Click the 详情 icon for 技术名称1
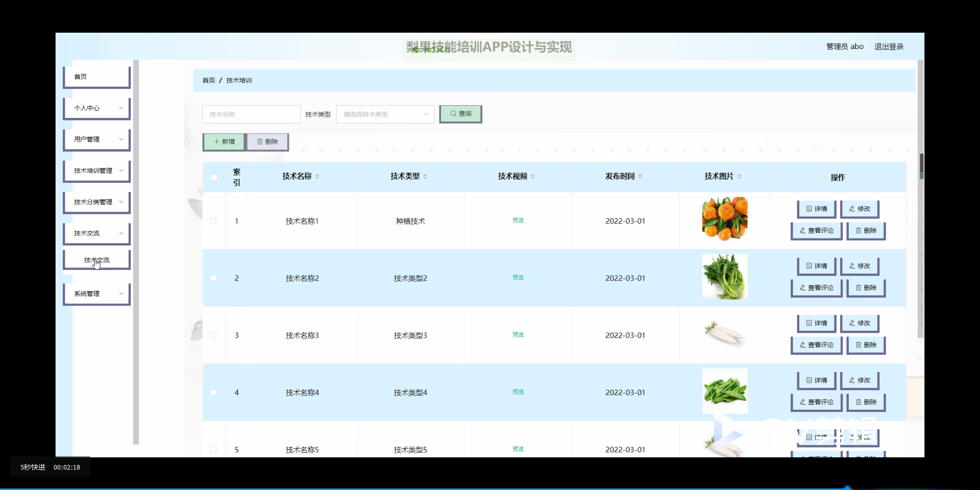The image size is (980, 490). coord(809,209)
